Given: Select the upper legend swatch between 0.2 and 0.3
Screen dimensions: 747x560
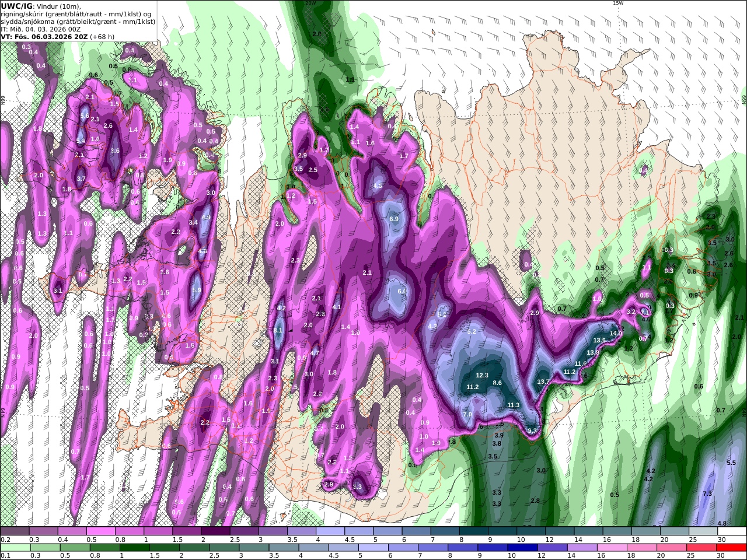Looking at the screenshot, I should point(15,531).
